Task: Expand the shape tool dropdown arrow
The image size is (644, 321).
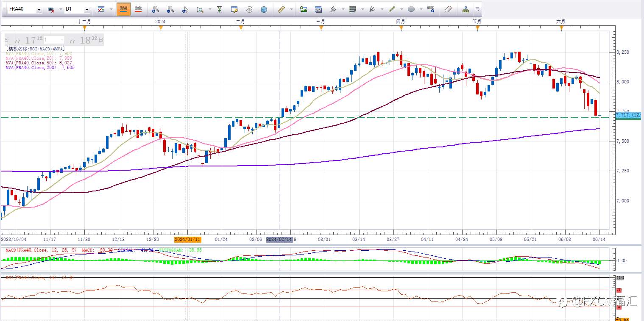Action: click(x=421, y=9)
